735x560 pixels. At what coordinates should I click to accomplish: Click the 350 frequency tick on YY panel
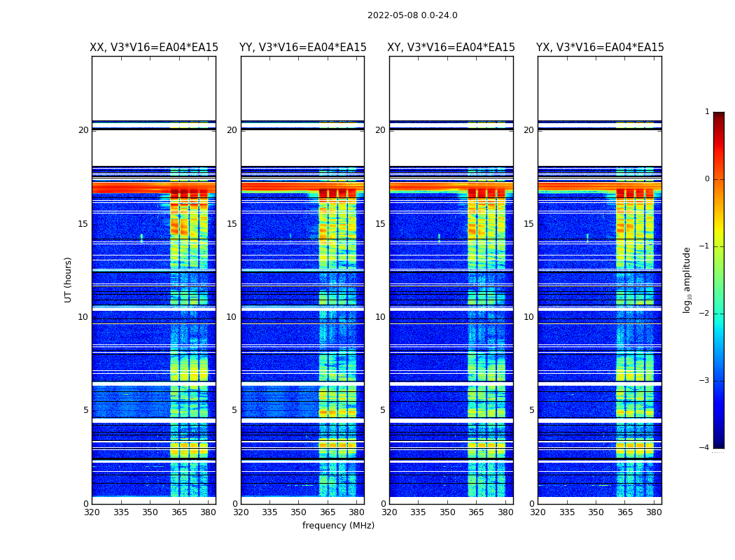point(298,512)
